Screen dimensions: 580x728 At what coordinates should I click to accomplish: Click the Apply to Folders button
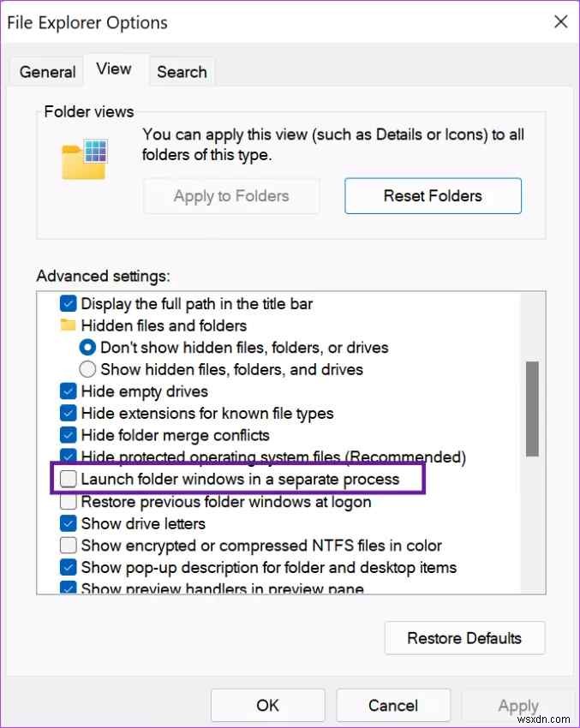pos(230,195)
